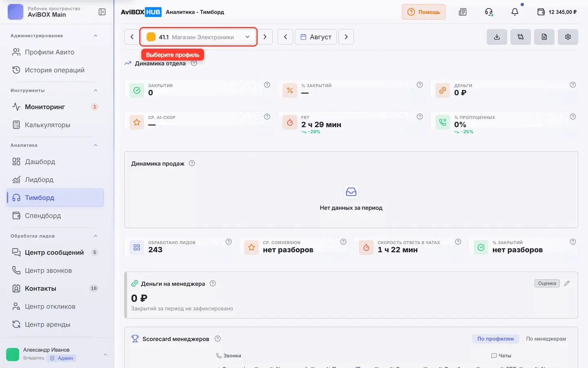The height and width of the screenshot is (368, 588).
Task: Open profile dropdown Магазин Электроники
Action: pos(198,37)
